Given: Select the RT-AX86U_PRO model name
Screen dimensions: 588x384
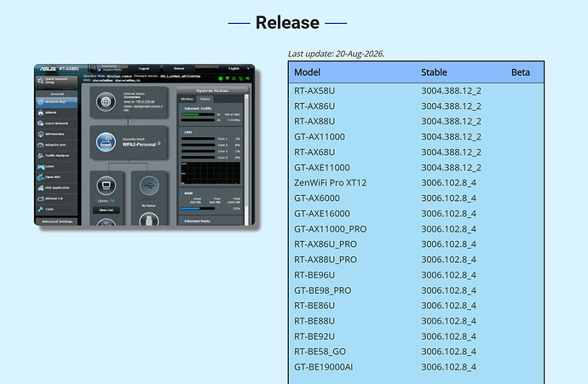Looking at the screenshot, I should click(x=326, y=244).
